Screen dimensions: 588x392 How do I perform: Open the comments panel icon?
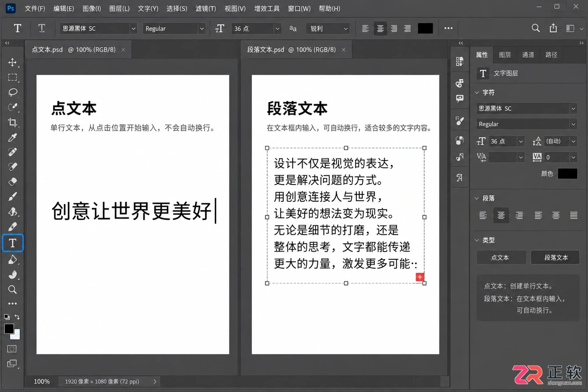460,99
